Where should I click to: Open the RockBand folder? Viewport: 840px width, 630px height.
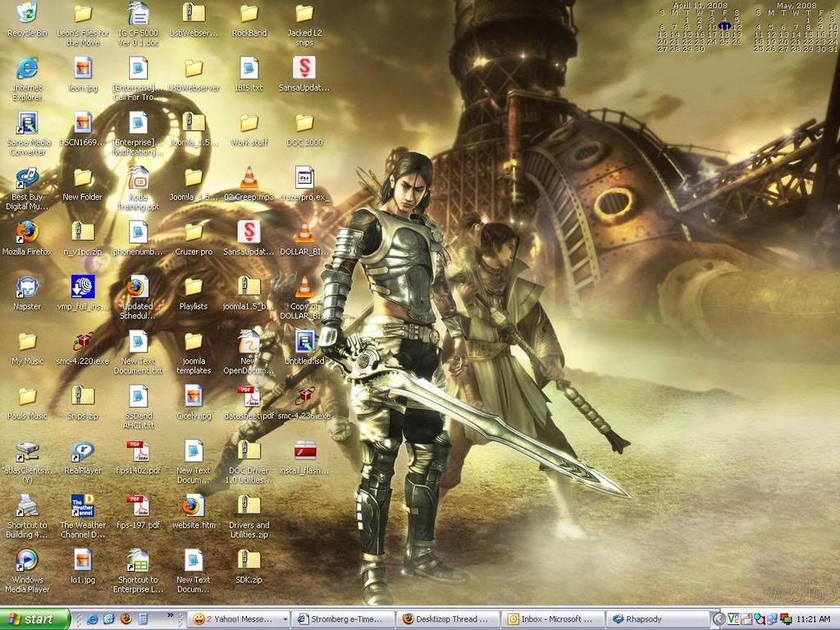(x=249, y=20)
